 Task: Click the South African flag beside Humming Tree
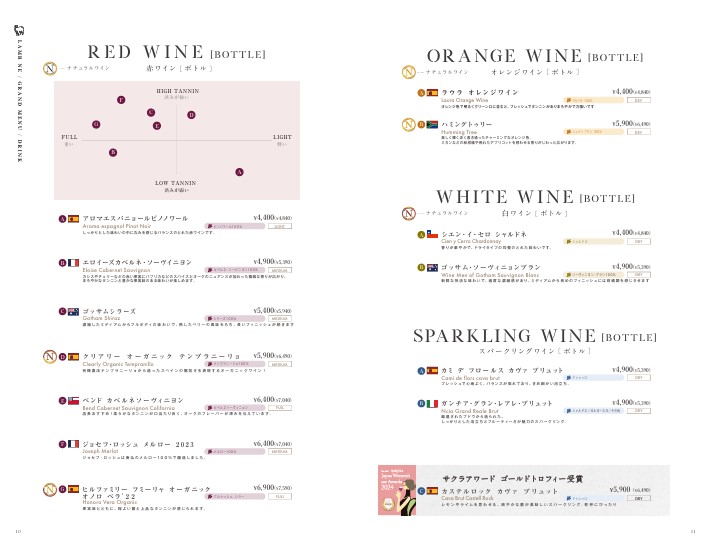point(432,124)
